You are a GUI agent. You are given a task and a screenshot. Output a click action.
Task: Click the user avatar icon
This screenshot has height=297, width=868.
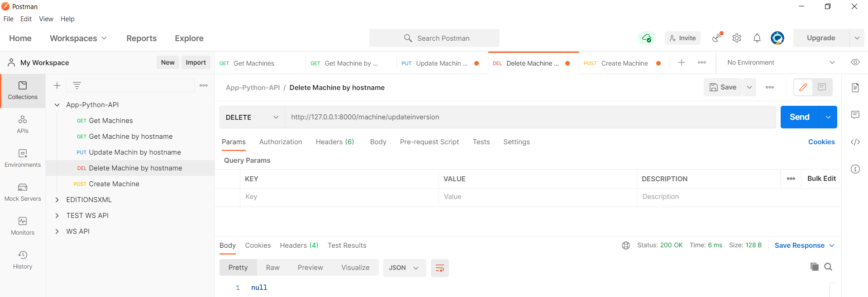(x=777, y=38)
